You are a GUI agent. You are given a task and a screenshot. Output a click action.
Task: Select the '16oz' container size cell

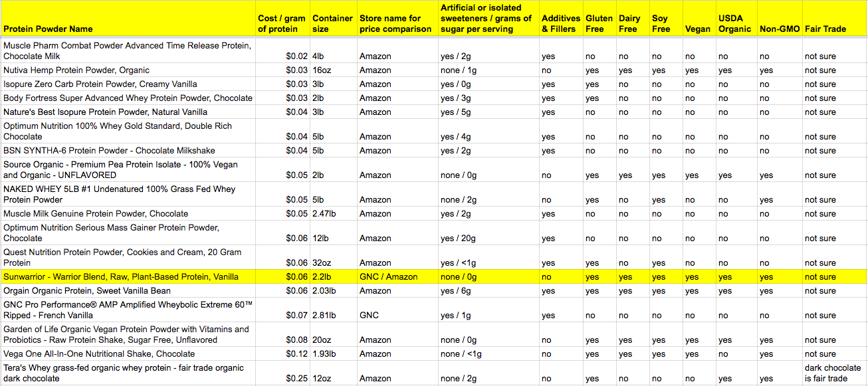point(333,70)
